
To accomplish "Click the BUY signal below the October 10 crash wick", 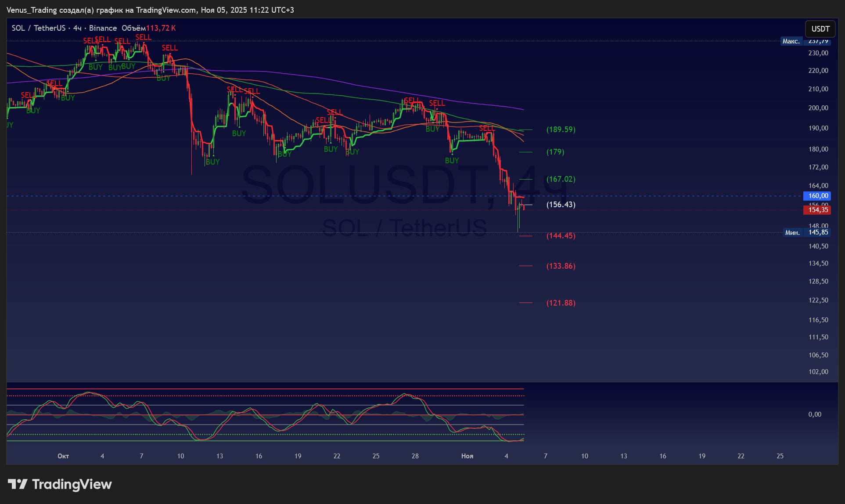I will pyautogui.click(x=212, y=162).
